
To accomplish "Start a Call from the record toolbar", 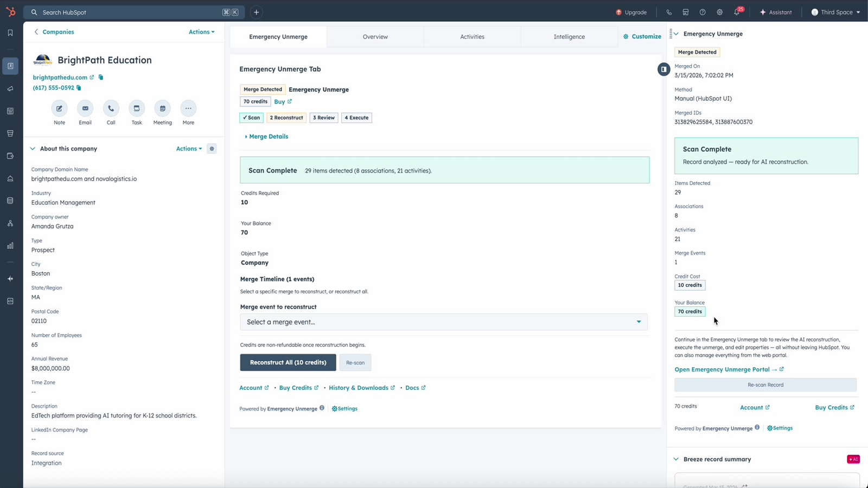I will pyautogui.click(x=111, y=108).
